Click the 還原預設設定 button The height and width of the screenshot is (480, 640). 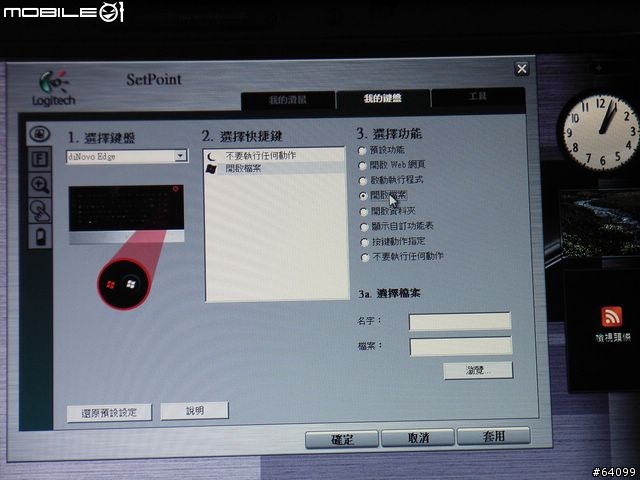click(109, 413)
